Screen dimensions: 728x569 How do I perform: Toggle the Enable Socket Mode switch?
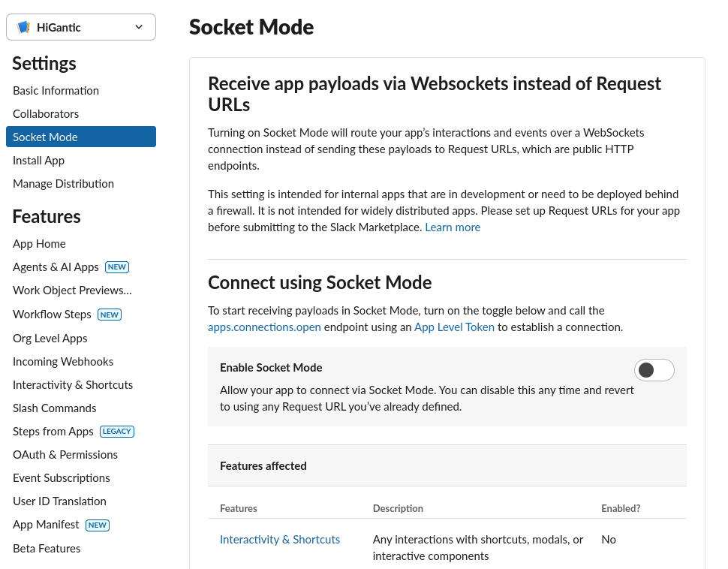[x=654, y=370]
